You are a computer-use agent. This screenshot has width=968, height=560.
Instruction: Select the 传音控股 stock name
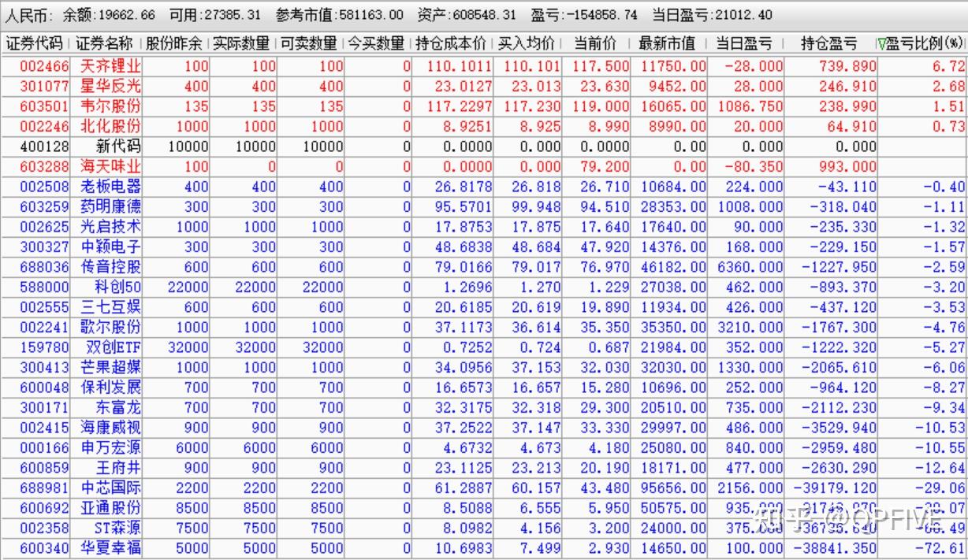[x=110, y=266]
